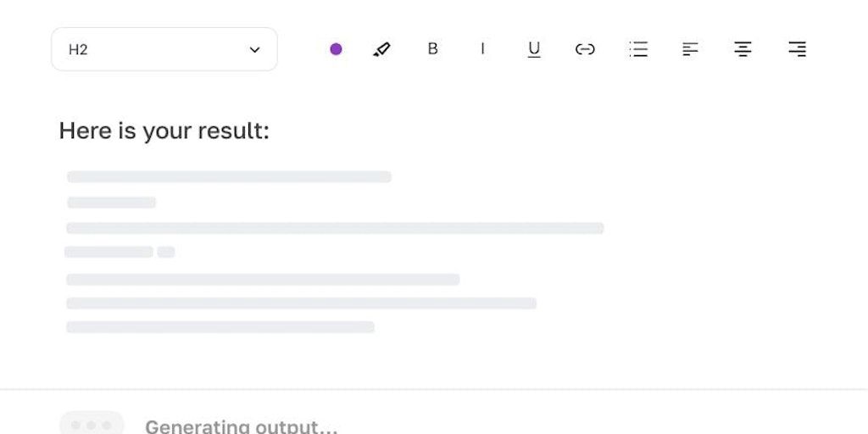
Task: Open the H2 heading style dropdown
Action: (164, 49)
